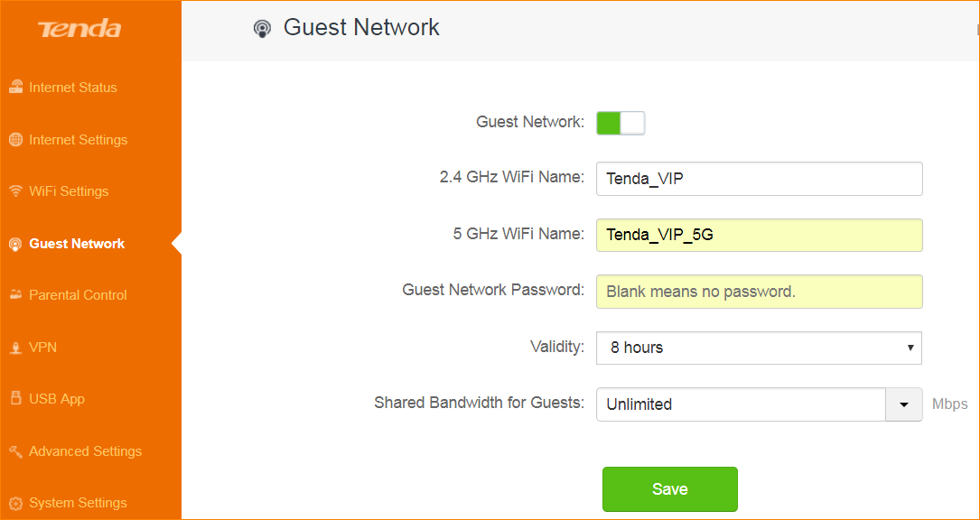Expand the Shared Bandwidth dropdown arrow

coord(904,404)
